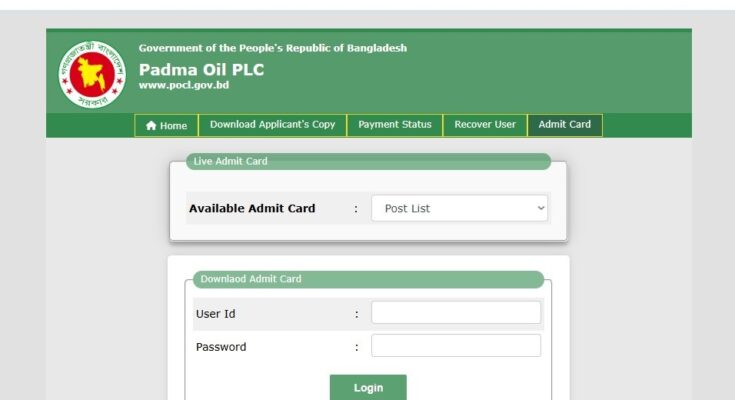Open the Home menu item

(x=166, y=125)
